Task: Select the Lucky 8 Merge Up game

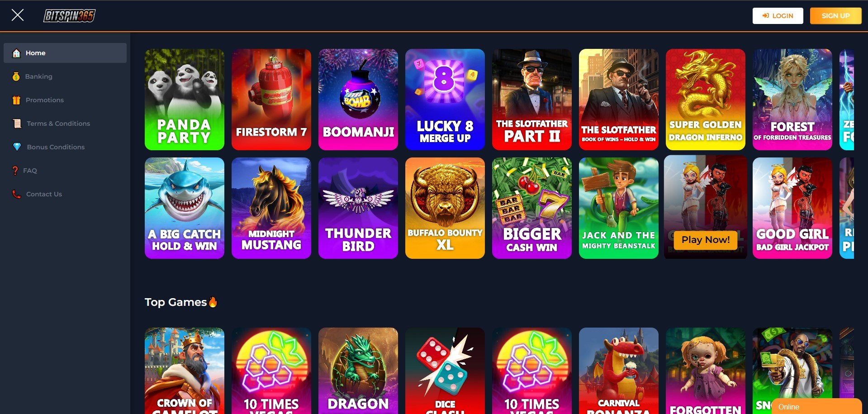Action: click(x=445, y=100)
